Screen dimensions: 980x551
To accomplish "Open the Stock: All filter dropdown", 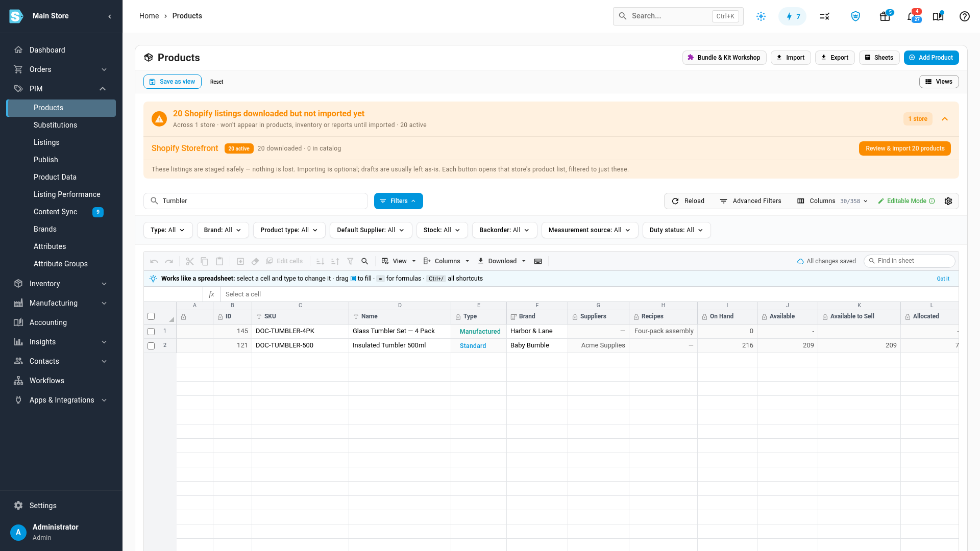I will click(442, 230).
